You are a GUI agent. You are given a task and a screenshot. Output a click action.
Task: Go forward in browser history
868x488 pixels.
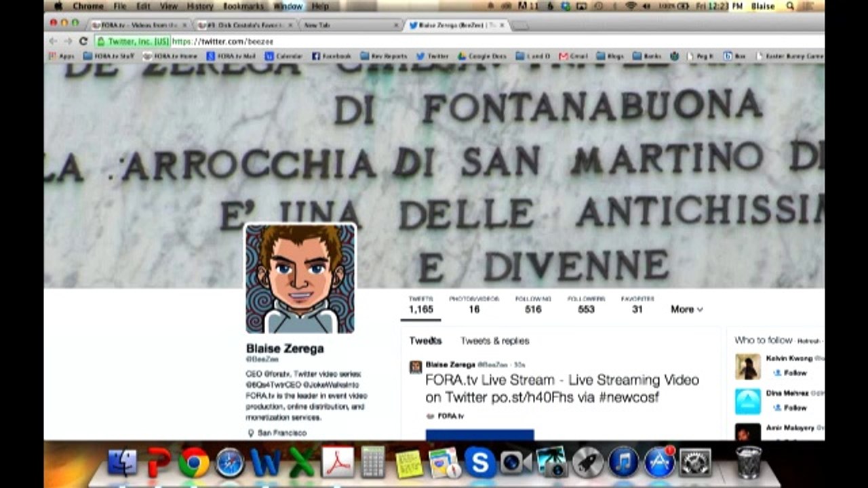[68, 41]
